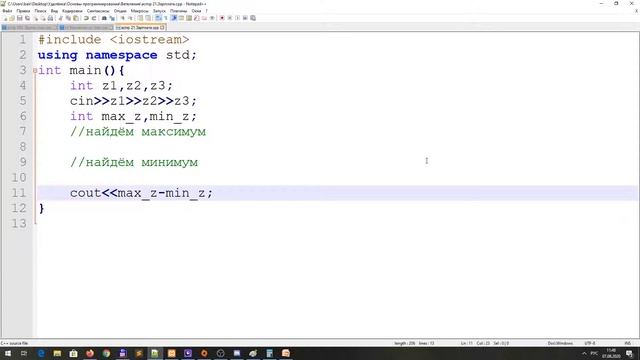Click the UTF-8 encoding status field

[590, 343]
